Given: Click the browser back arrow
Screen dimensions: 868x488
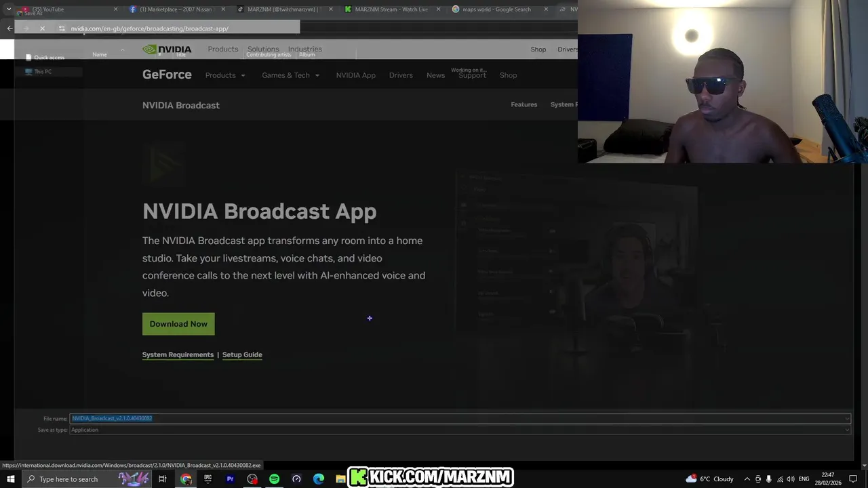Looking at the screenshot, I should (9, 28).
